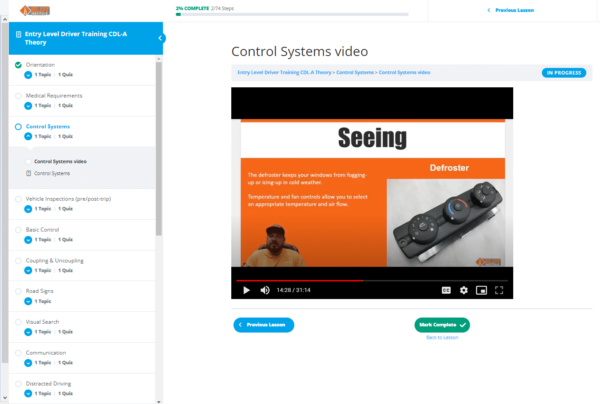Screen dimensions: 600x404
Task: Expand Vehicle Inspections lesson topics
Action: click(28, 209)
